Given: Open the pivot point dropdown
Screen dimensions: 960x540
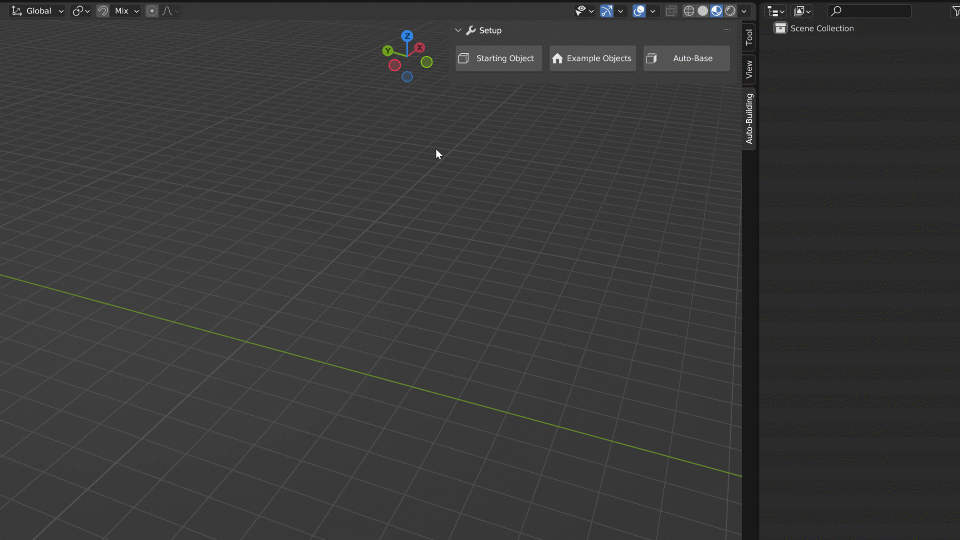Looking at the screenshot, I should 81,11.
